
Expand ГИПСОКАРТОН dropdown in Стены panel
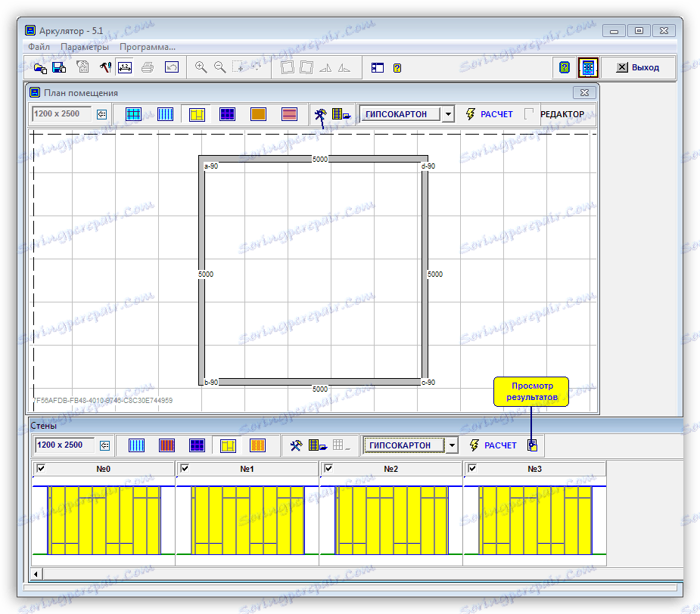[x=452, y=445]
